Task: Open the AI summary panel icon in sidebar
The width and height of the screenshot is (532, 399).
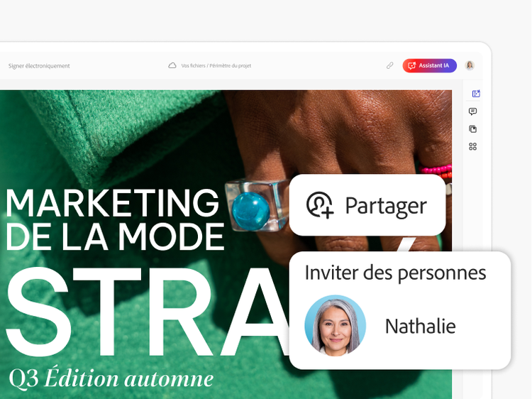Action: point(476,94)
